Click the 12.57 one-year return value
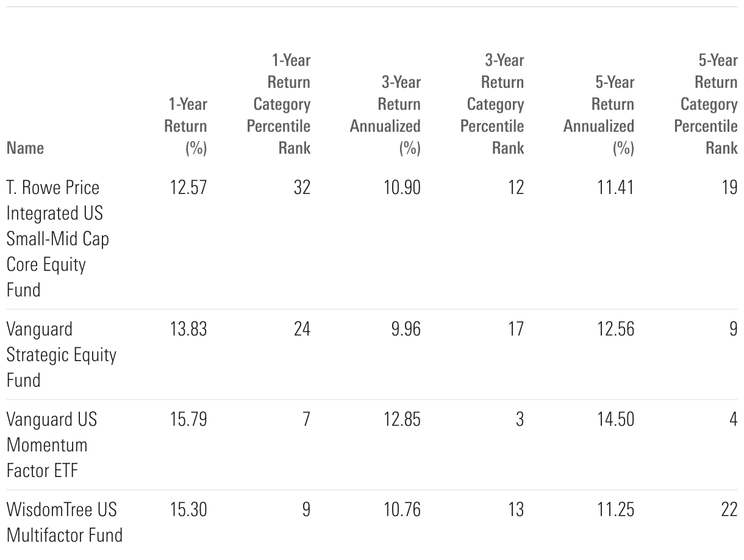Screen dimensions: 744x560 pyautogui.click(x=188, y=187)
